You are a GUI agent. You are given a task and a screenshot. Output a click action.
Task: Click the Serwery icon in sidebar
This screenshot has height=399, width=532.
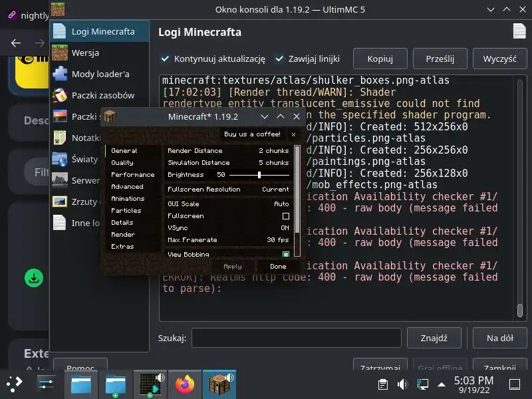(x=60, y=180)
